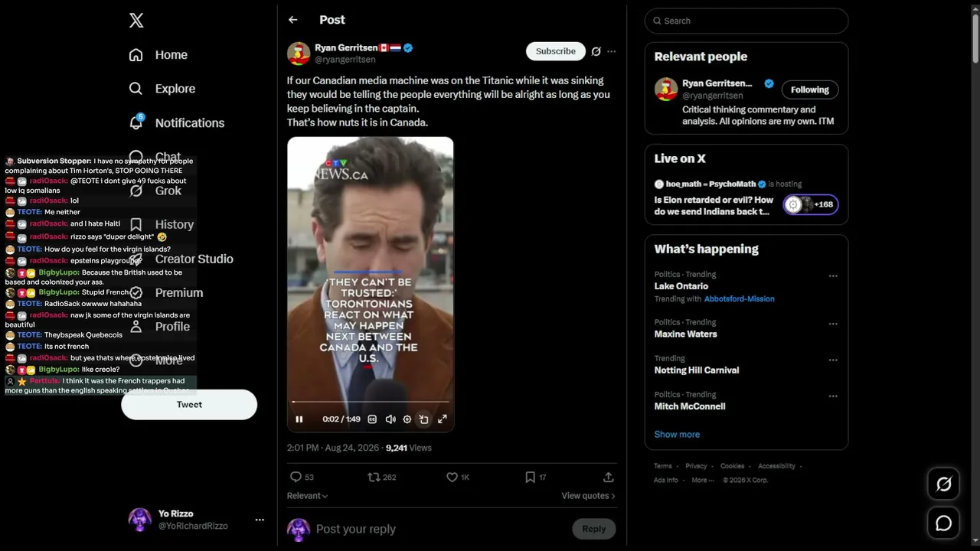
Task: Open the footer Terms link
Action: pos(663,466)
